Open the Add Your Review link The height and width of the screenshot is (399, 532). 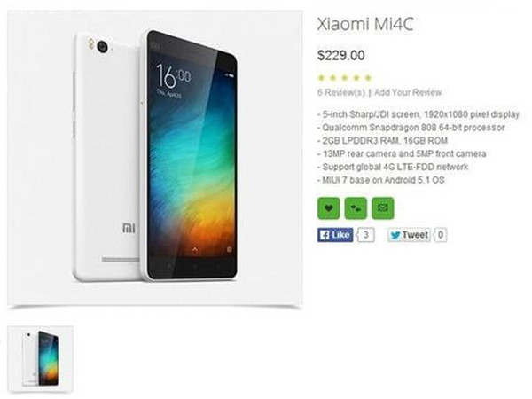pos(408,92)
